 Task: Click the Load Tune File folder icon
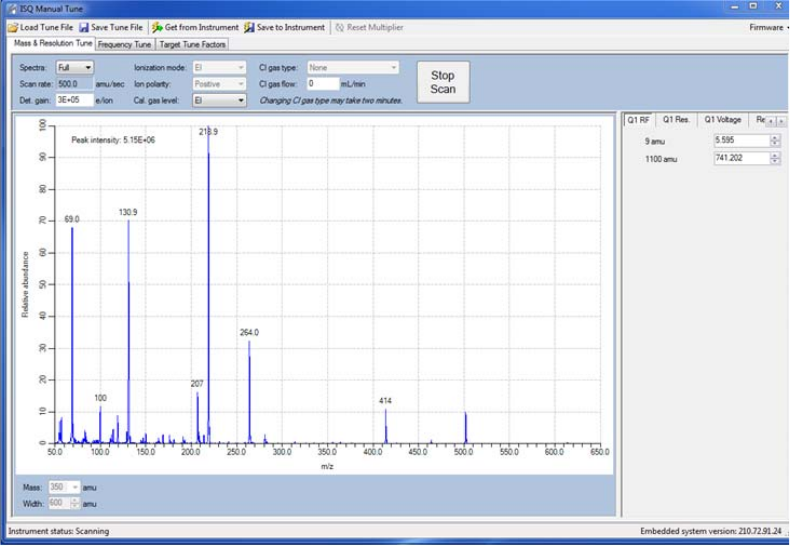(x=12, y=27)
